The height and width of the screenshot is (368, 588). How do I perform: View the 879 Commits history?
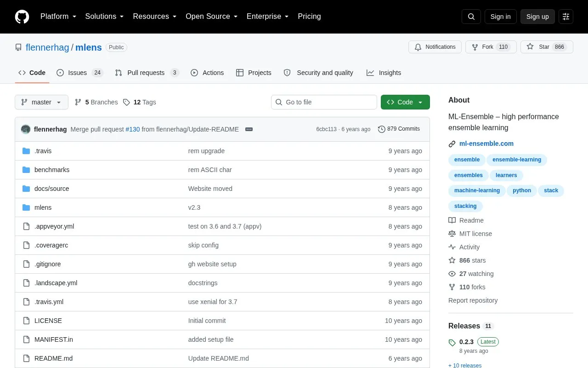pos(399,129)
